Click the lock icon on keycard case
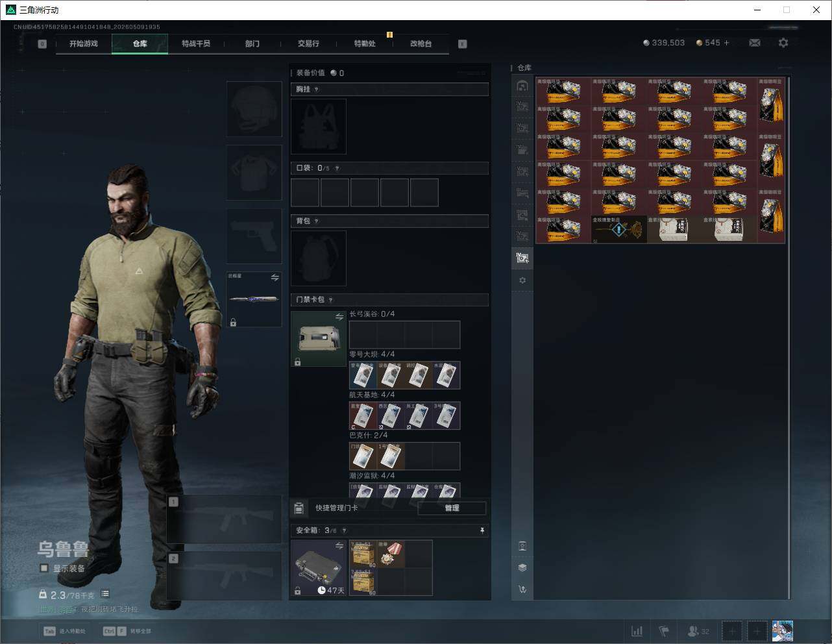This screenshot has width=832, height=644. tap(297, 362)
